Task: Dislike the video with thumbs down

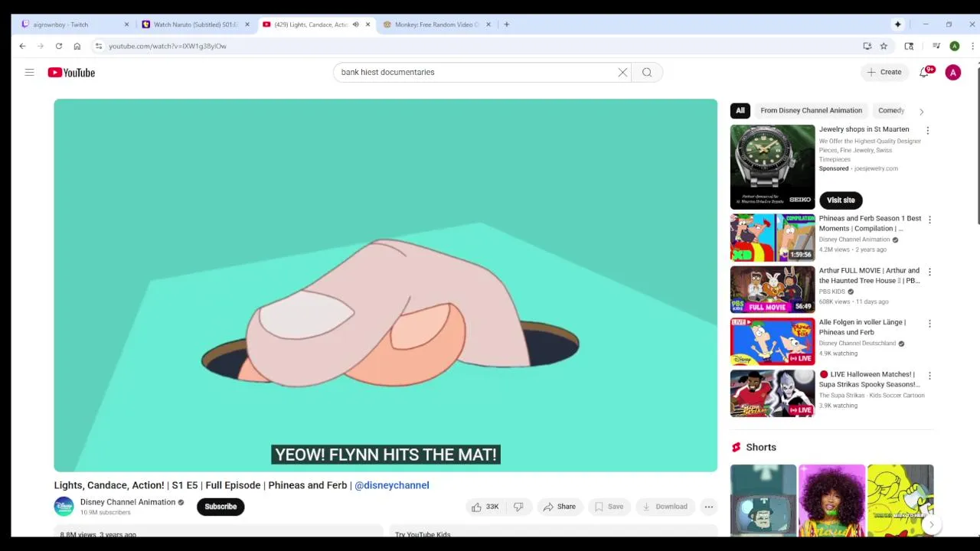Action: click(x=518, y=507)
